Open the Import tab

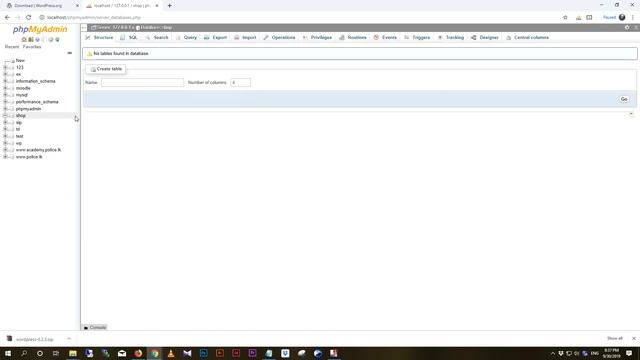tap(245, 38)
